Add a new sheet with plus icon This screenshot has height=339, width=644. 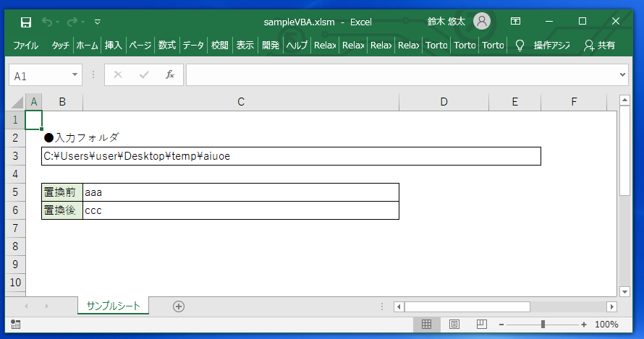(x=179, y=306)
